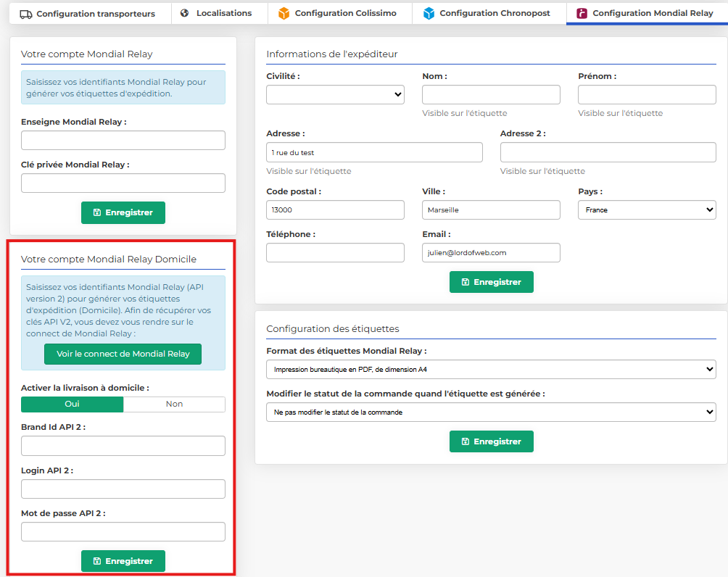
Task: Click the orange Colissimo box icon
Action: click(x=284, y=13)
